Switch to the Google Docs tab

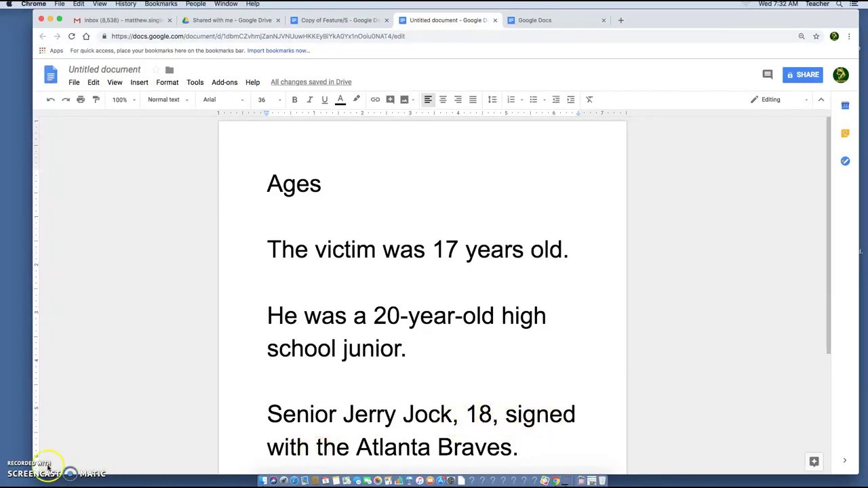click(556, 20)
